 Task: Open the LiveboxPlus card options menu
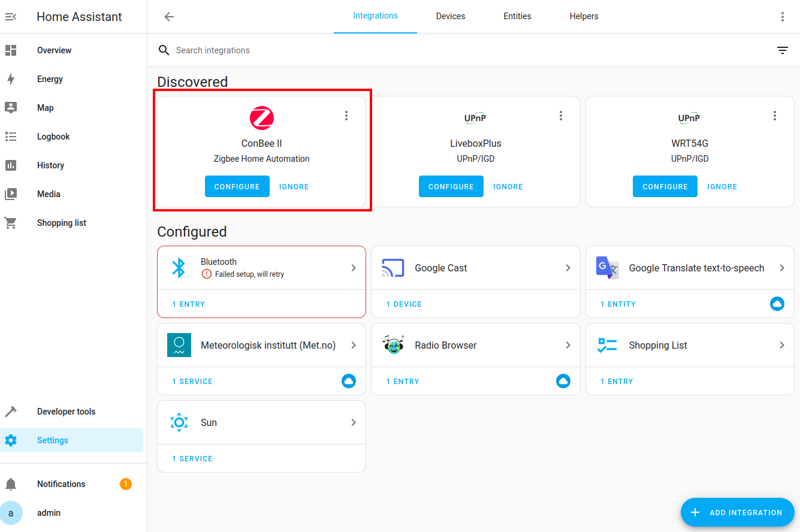point(560,116)
